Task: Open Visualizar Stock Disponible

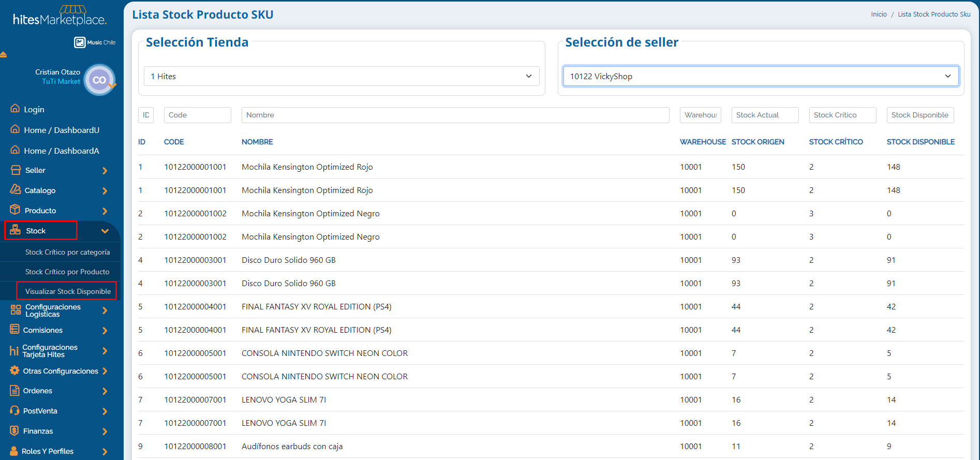Action: [x=68, y=291]
